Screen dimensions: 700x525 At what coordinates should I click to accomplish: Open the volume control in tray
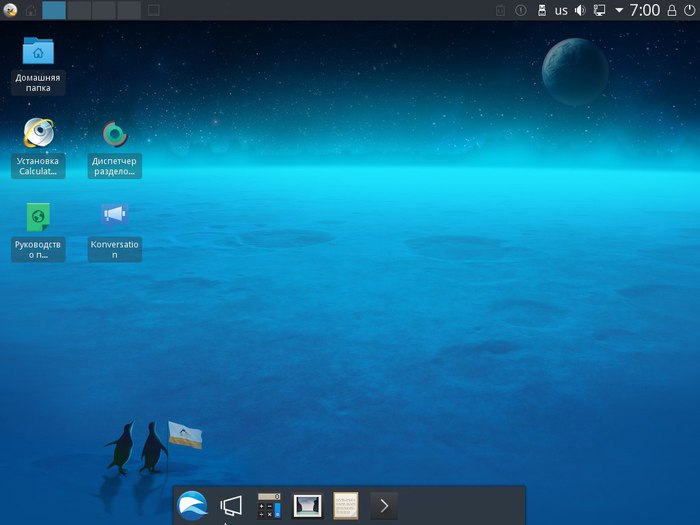579,10
